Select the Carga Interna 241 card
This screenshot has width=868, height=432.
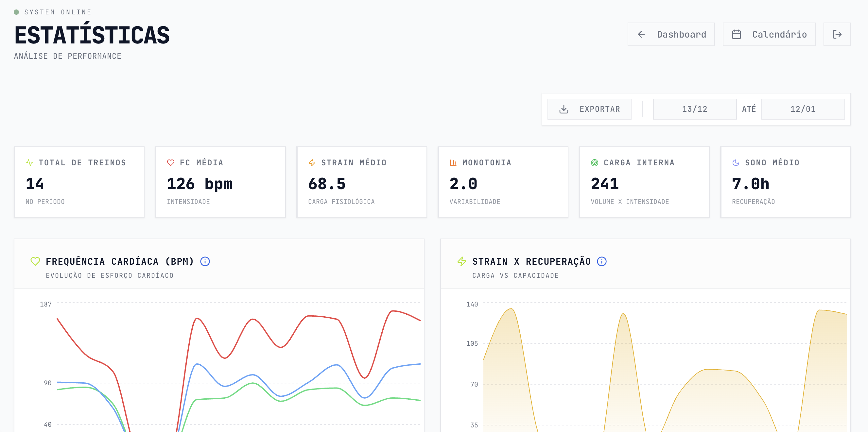644,182
